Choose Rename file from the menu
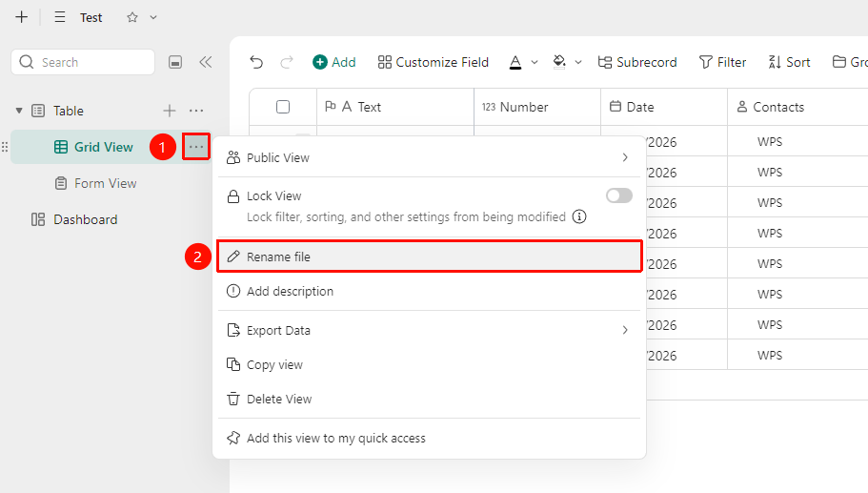The height and width of the screenshot is (493, 868). point(429,257)
